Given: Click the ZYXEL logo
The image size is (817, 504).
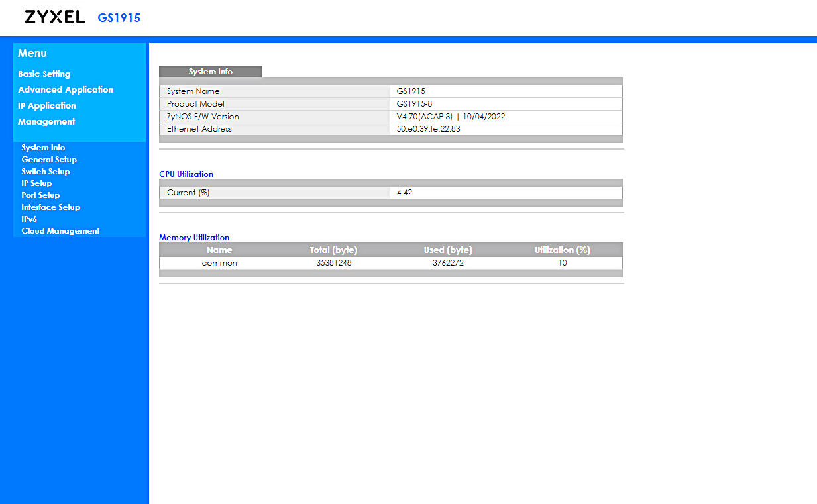Looking at the screenshot, I should 54,17.
